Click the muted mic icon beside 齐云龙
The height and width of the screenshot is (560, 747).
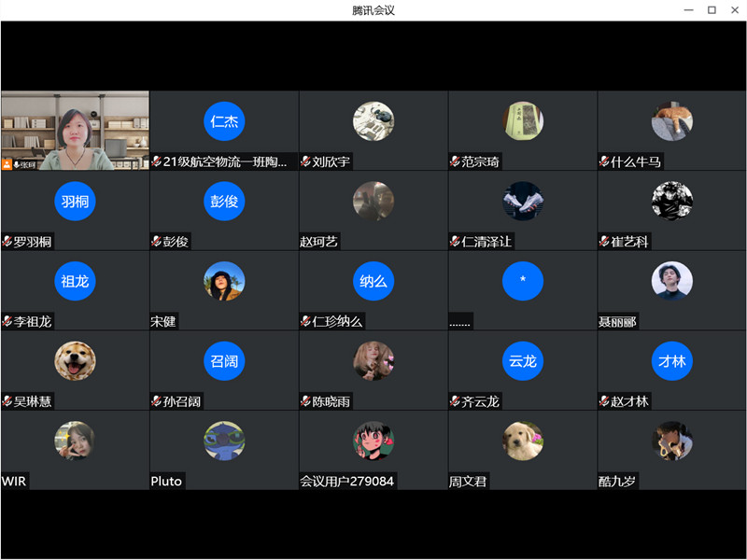pyautogui.click(x=455, y=402)
